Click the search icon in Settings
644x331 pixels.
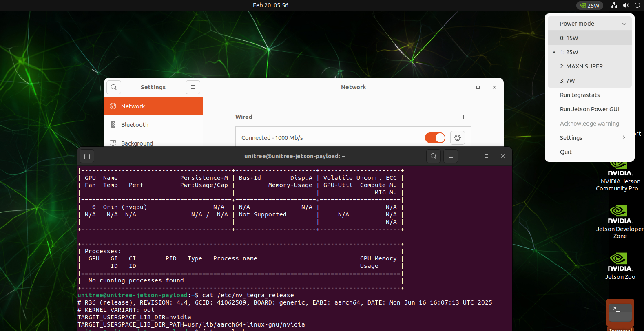click(x=114, y=87)
